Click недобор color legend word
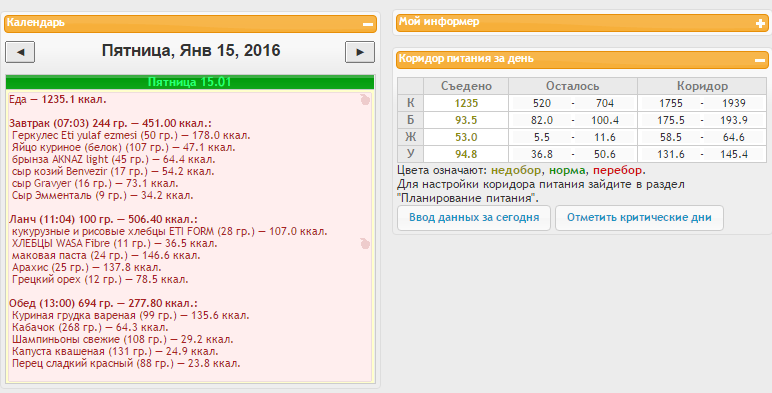This screenshot has width=772, height=393. coord(516,170)
